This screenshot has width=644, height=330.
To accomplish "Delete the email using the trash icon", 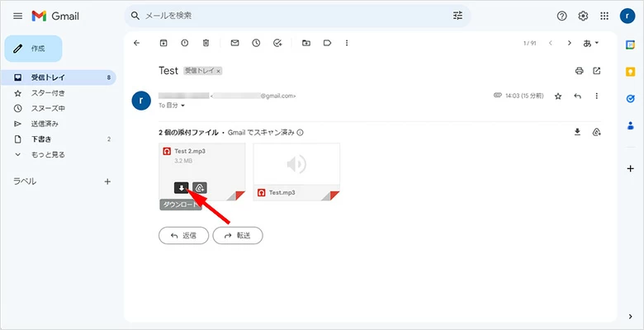I will click(206, 43).
